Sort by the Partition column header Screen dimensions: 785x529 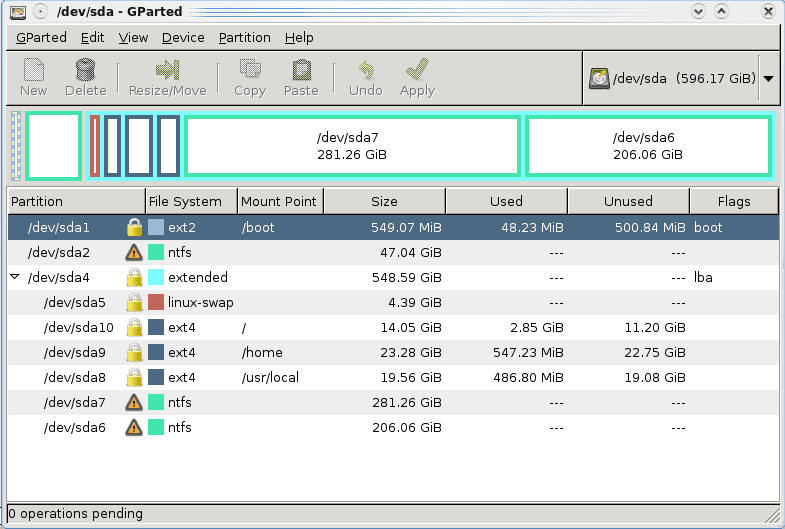pyautogui.click(x=76, y=201)
